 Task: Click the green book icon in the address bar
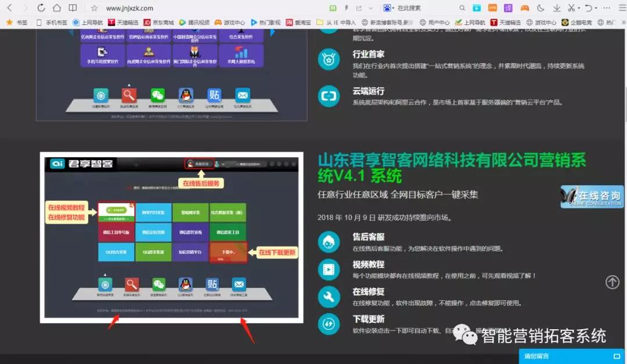333,8
